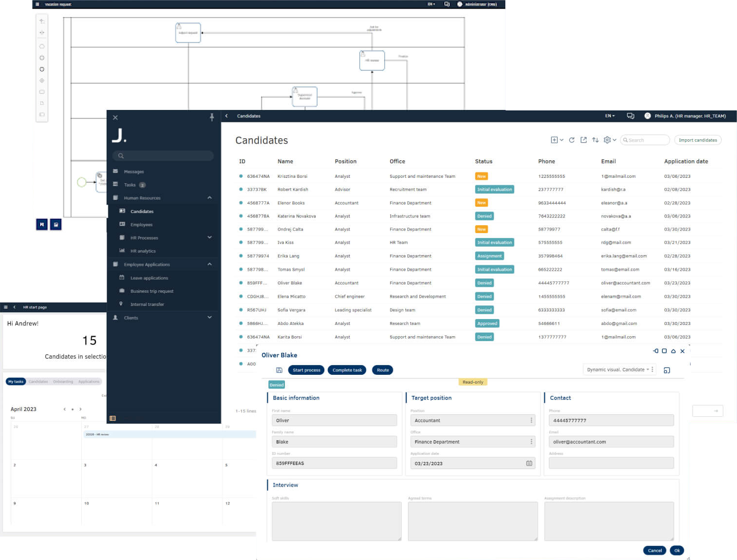Click the sort arrows icon in toolbar
The image size is (737, 560).
pyautogui.click(x=595, y=140)
